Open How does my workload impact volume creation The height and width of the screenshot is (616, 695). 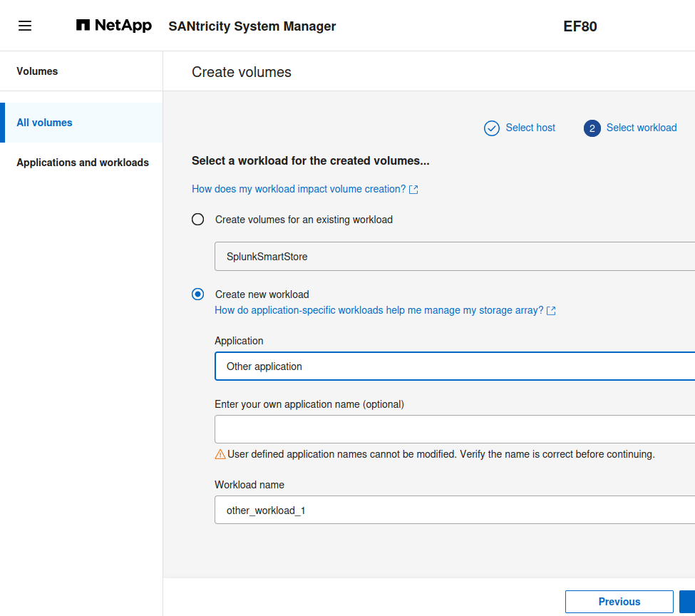(x=299, y=189)
